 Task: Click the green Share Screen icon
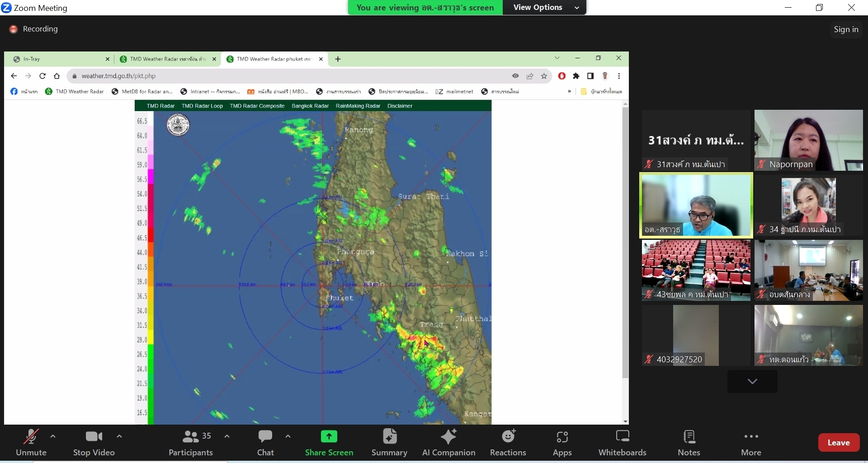pyautogui.click(x=329, y=437)
